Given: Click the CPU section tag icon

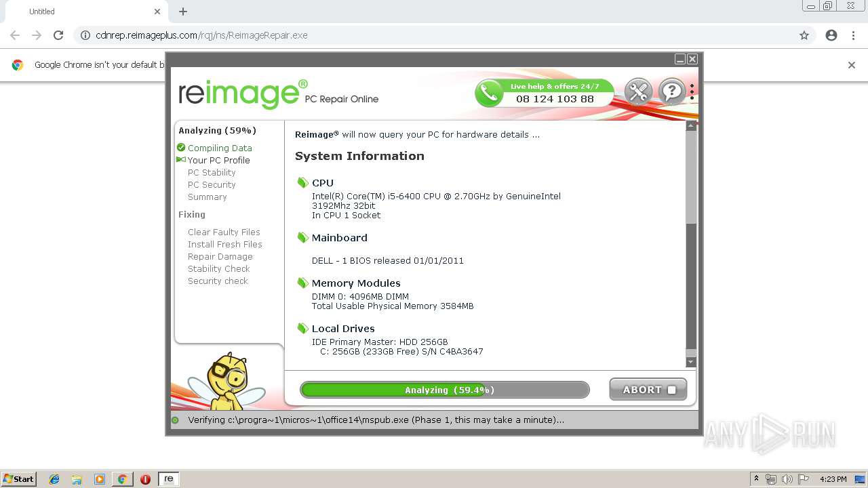Looking at the screenshot, I should tap(302, 183).
